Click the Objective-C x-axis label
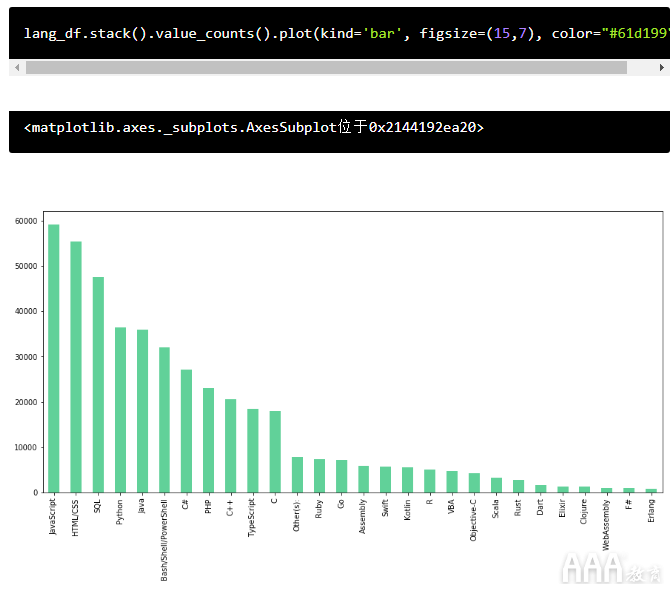Screen dimensions: 672x589 coord(473,519)
